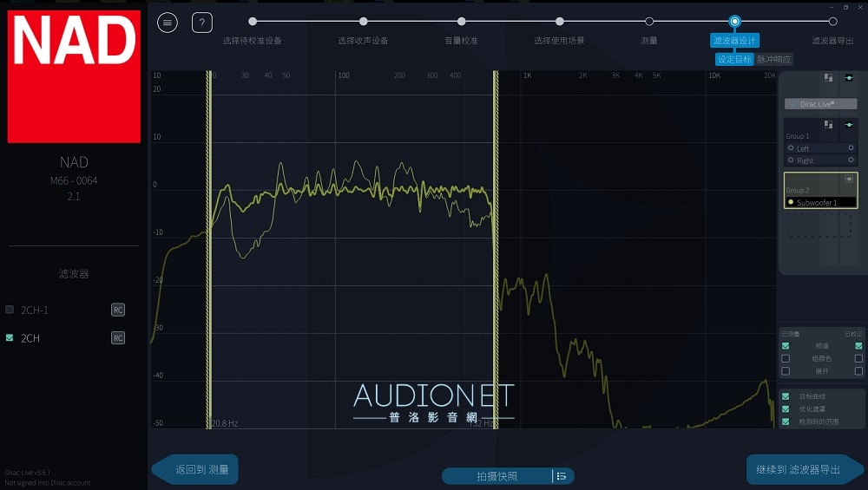
Task: Switch to 设定目标 sub-tab
Action: (734, 59)
